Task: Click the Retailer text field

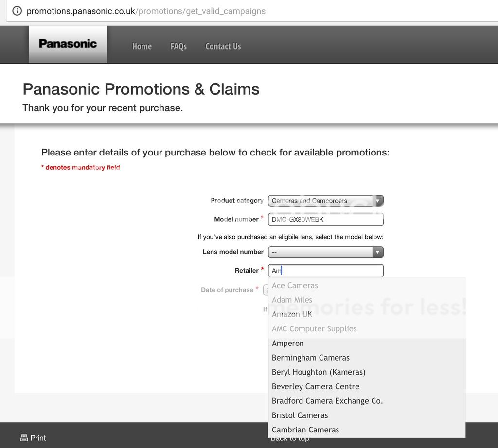Action: 325,271
